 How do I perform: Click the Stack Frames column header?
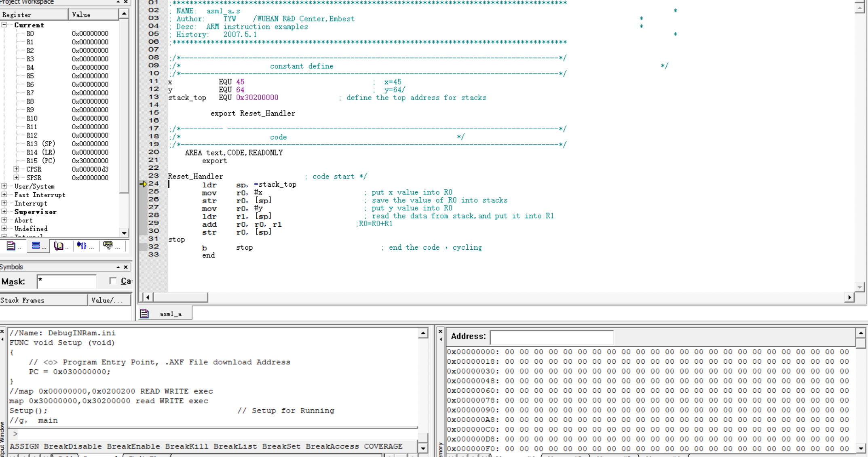pyautogui.click(x=44, y=300)
